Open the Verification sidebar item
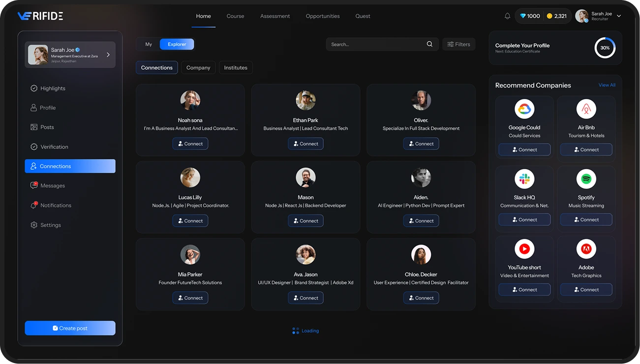The width and height of the screenshot is (640, 364). (54, 147)
